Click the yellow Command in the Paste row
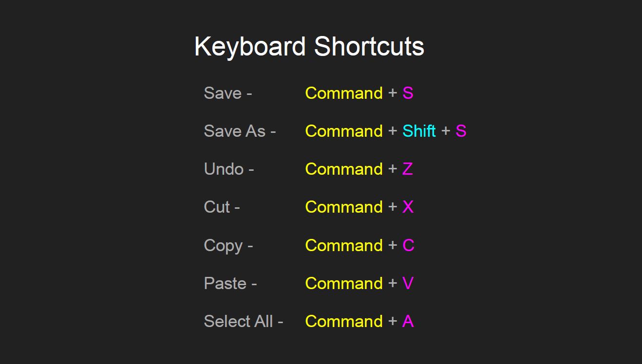The width and height of the screenshot is (642, 364). pos(344,283)
